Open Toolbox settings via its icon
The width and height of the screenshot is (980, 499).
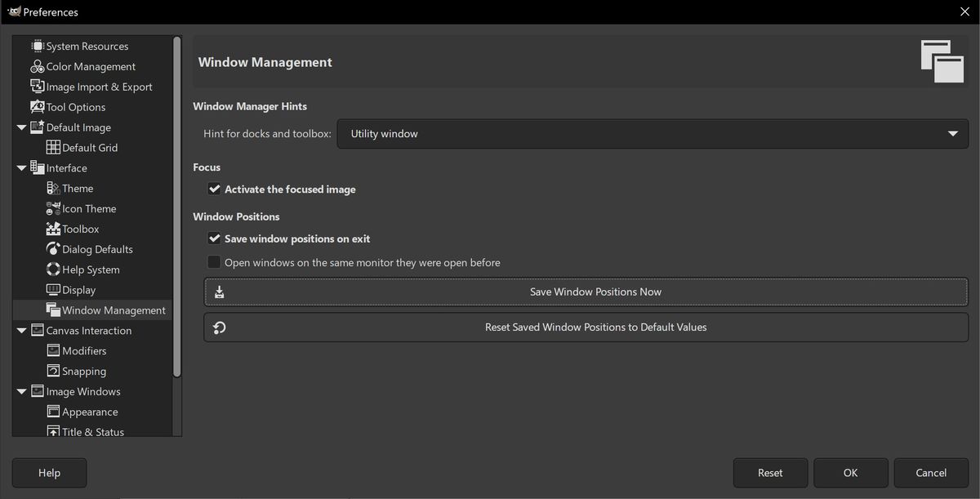pyautogui.click(x=54, y=229)
